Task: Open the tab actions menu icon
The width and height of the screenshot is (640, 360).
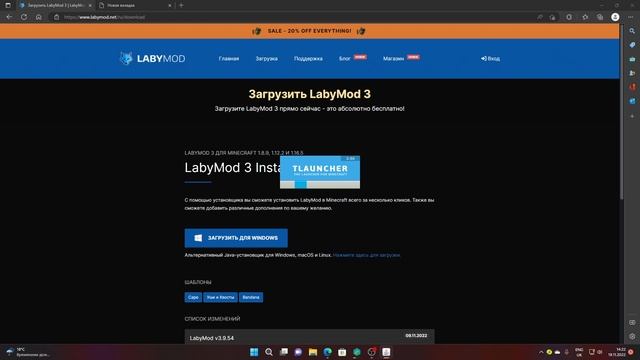Action: 8,5
